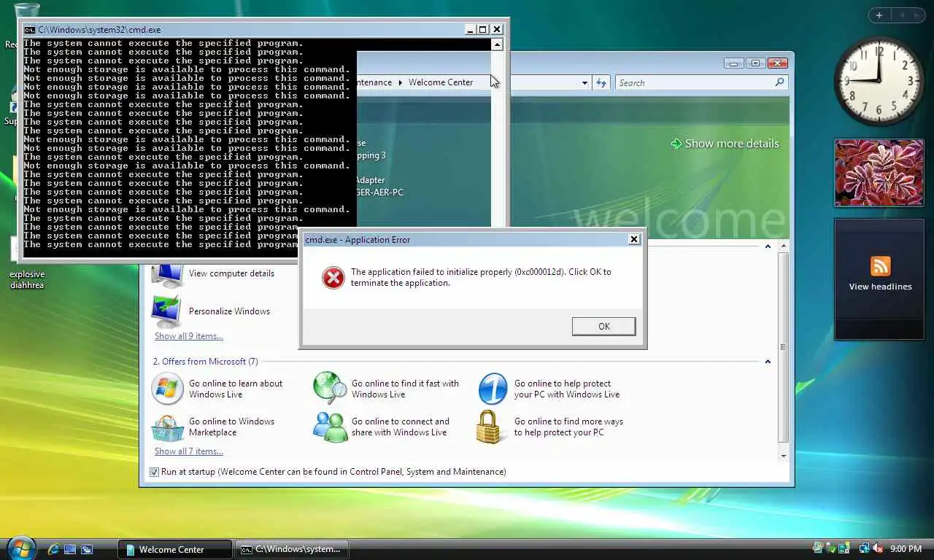Viewport: 934px width, 560px height.
Task: Click the red error icon in the dialog
Action: coord(333,277)
